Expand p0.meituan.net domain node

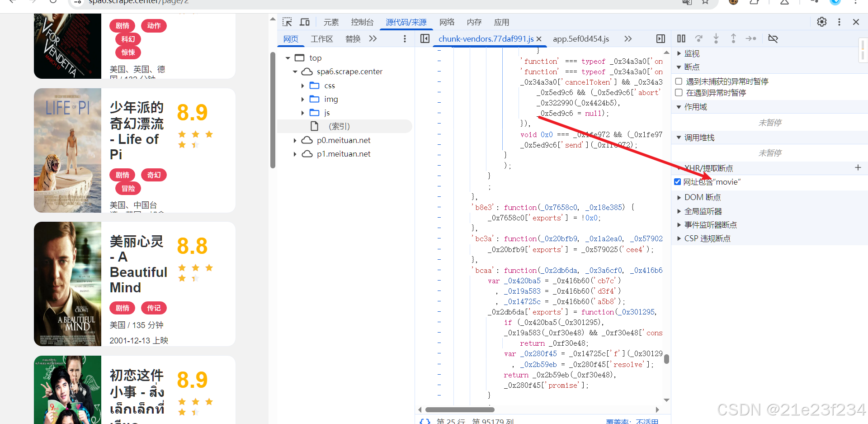point(295,140)
